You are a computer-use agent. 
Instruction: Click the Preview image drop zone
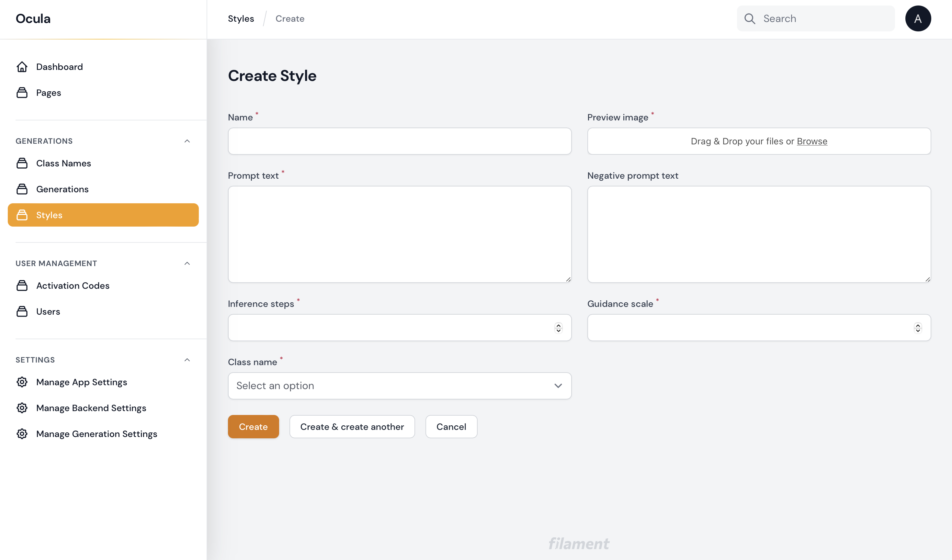(x=759, y=141)
